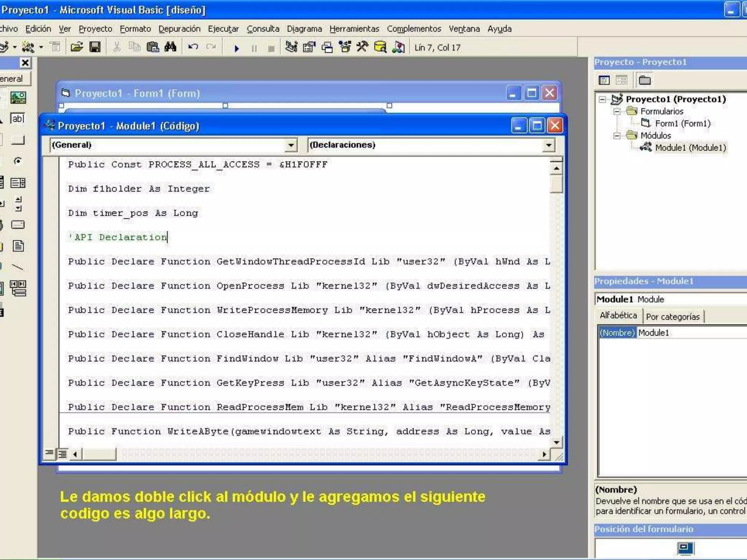Click the Save project floppy disk icon
The width and height of the screenshot is (747, 560).
[x=95, y=47]
